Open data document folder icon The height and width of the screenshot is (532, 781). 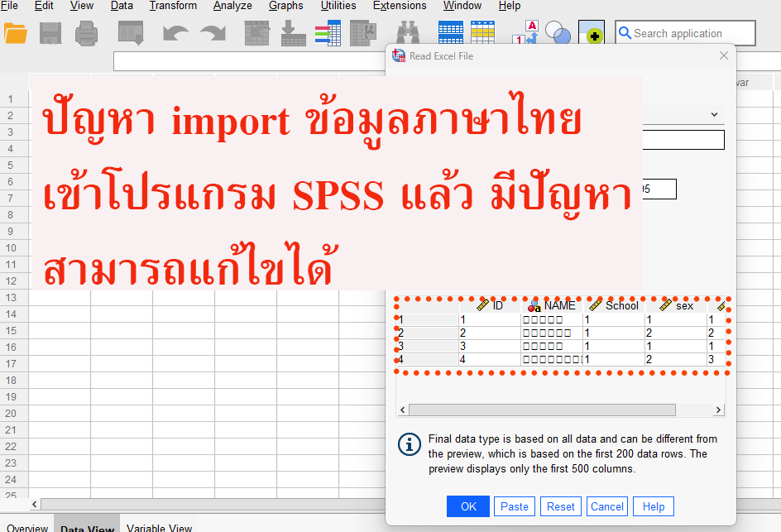[16, 33]
